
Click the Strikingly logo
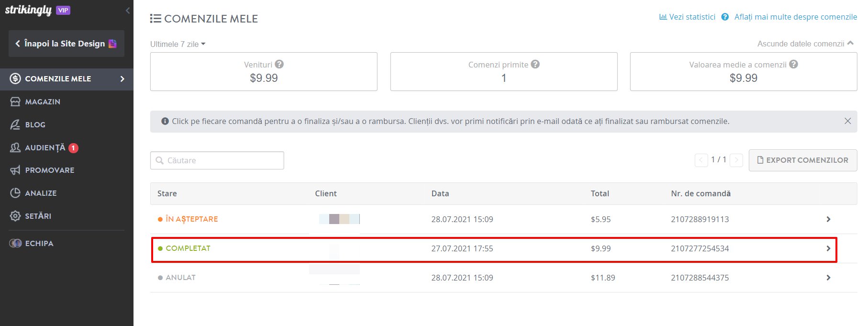(28, 10)
